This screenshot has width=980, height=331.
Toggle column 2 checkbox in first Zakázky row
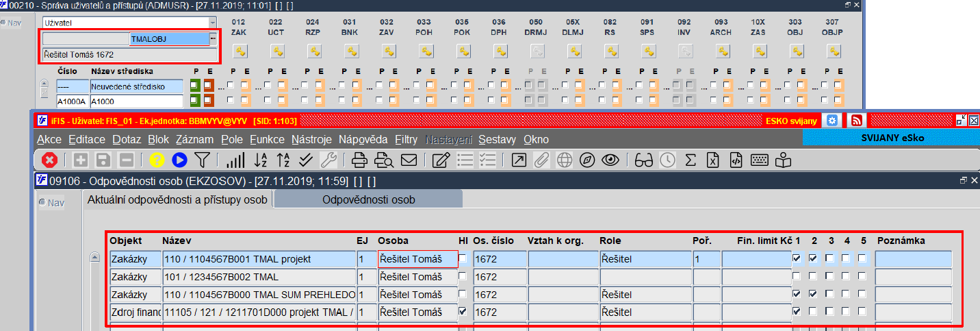pyautogui.click(x=814, y=259)
